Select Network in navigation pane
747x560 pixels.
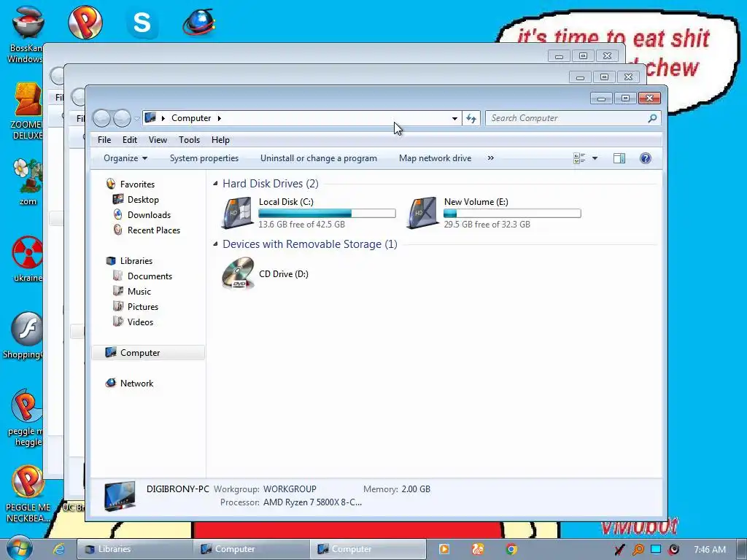tap(136, 384)
